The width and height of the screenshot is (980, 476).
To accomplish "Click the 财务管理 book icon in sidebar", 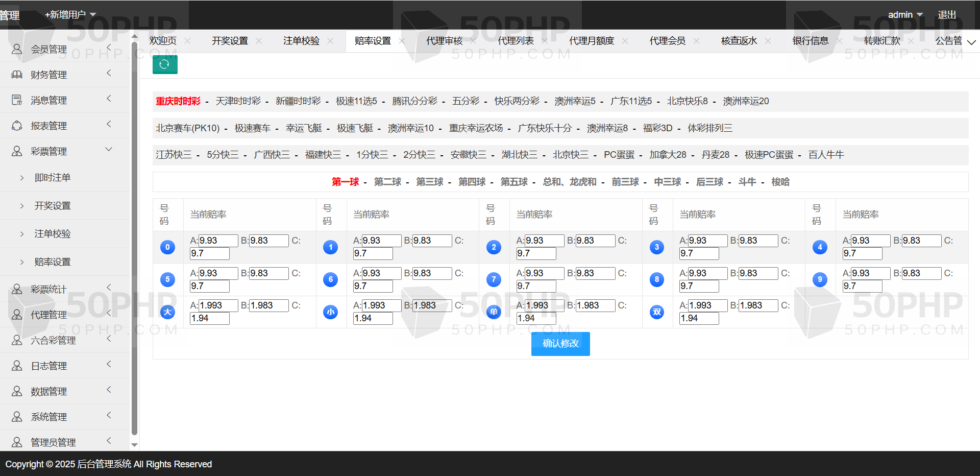I will [17, 75].
